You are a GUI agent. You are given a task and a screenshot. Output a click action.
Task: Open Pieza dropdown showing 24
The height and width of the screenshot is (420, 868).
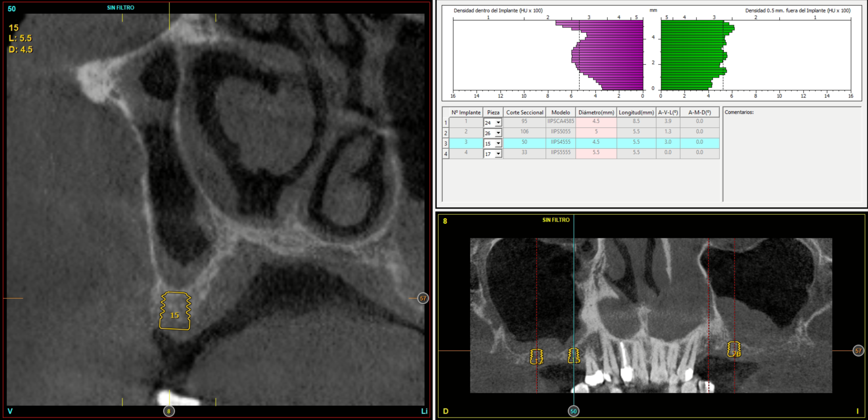click(498, 123)
